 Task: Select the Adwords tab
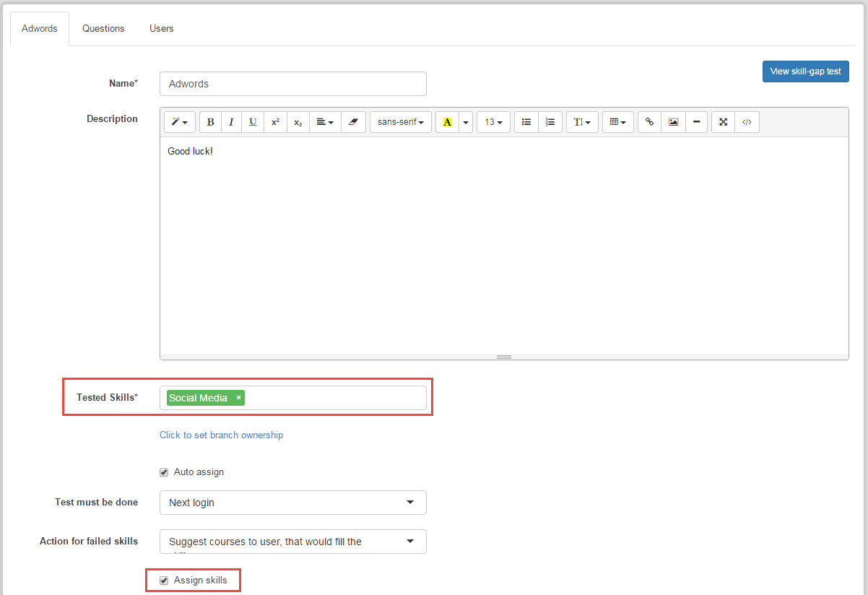coord(40,29)
